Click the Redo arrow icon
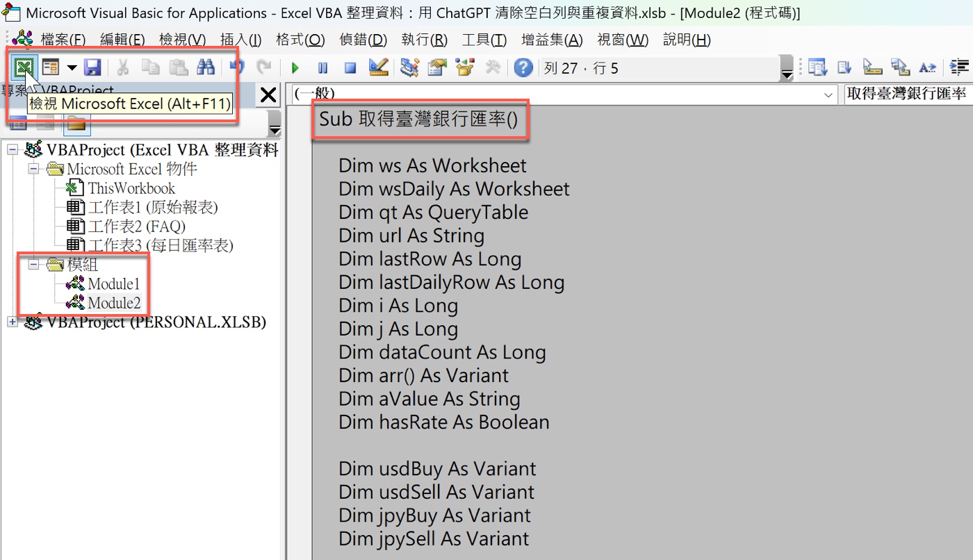The height and width of the screenshot is (560, 973). pos(264,67)
